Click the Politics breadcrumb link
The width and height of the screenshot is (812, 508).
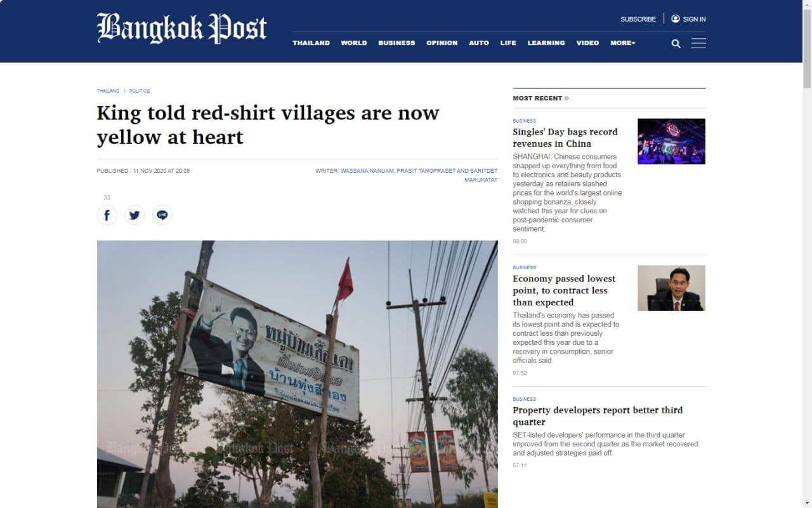(140, 91)
